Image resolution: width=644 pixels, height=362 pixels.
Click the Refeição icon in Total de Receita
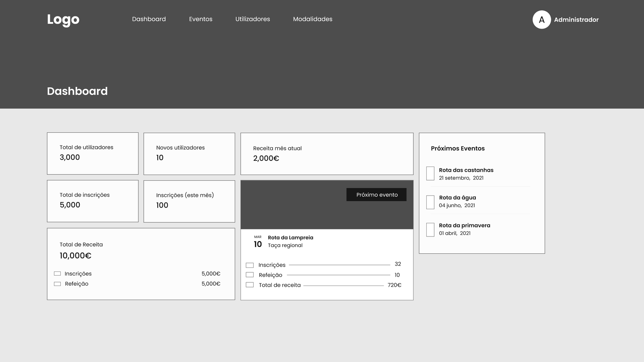tap(58, 284)
